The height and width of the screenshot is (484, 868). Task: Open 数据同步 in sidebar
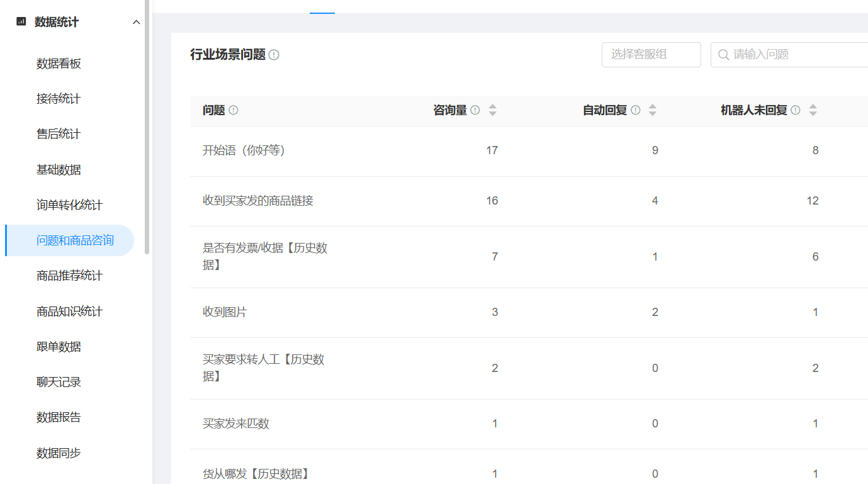(59, 453)
